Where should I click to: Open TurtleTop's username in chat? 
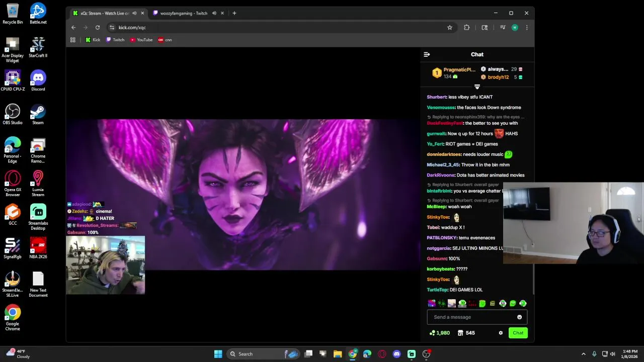coord(437,290)
